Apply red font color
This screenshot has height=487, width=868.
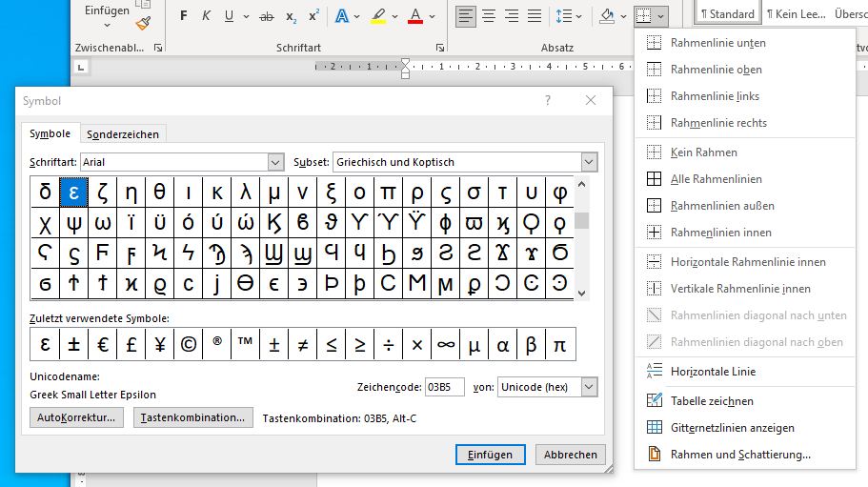point(415,16)
